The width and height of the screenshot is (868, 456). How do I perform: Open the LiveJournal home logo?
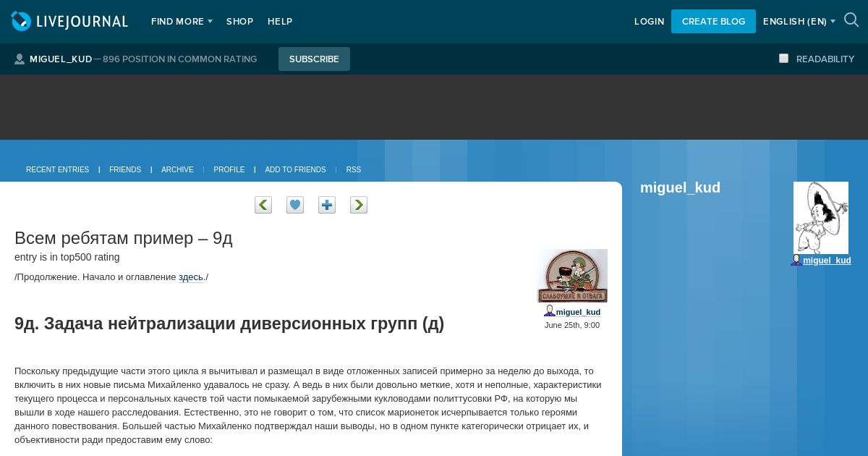click(x=69, y=21)
